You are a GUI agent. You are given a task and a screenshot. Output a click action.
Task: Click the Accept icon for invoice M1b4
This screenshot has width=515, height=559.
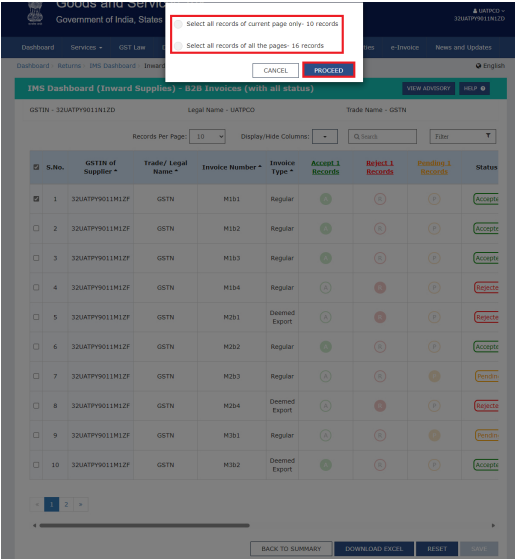click(325, 288)
